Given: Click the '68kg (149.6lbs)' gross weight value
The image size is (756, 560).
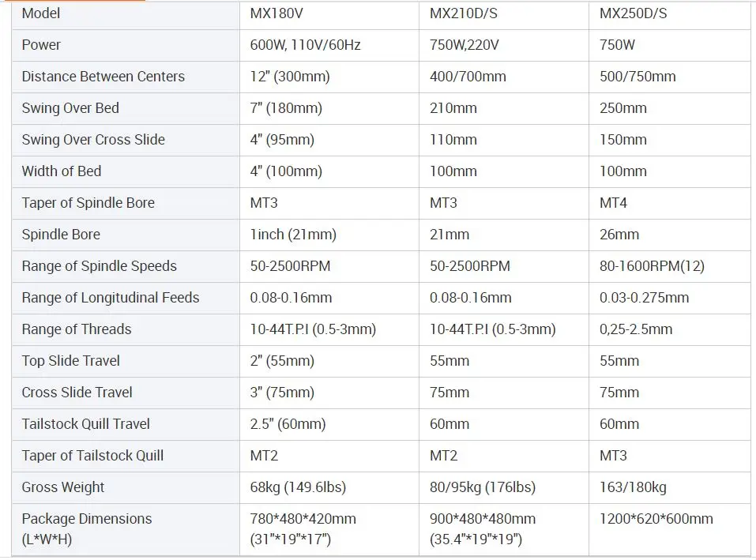Looking at the screenshot, I should coord(298,487).
